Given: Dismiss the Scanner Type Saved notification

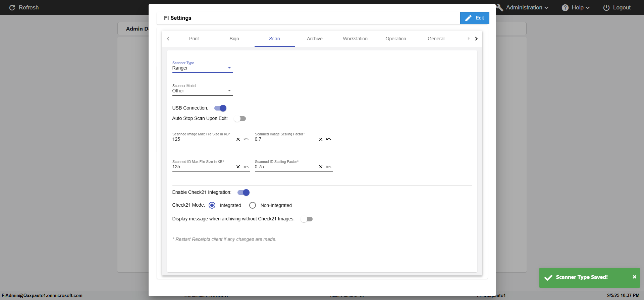Looking at the screenshot, I should click(x=634, y=277).
